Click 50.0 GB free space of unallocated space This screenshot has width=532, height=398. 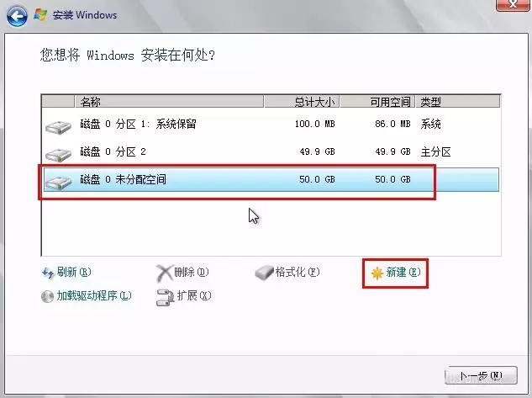tap(392, 179)
